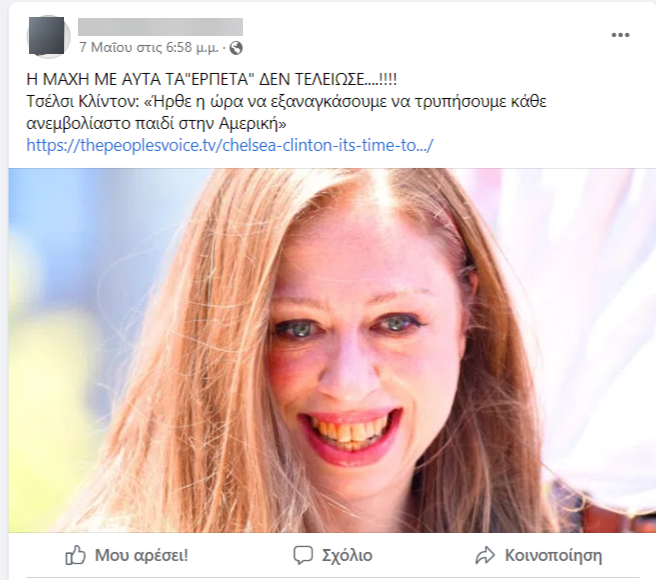Open the three-dot post options menu
This screenshot has height=580, width=656.
point(620,35)
